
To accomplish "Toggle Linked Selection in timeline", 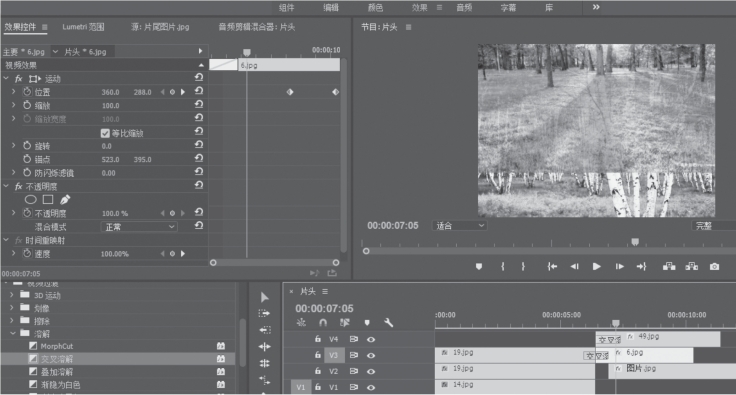I will pos(345,322).
